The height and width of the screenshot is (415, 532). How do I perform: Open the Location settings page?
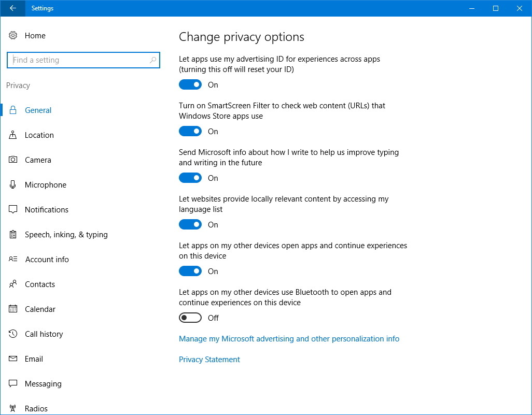click(x=39, y=135)
